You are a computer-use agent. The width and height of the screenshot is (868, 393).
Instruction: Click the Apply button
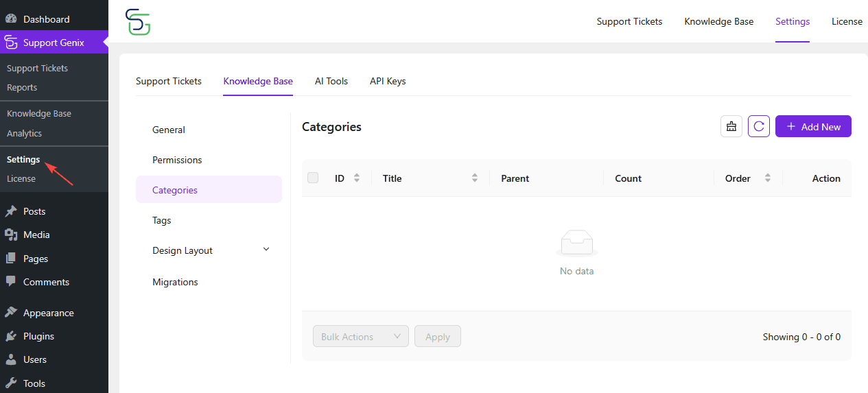pos(438,336)
